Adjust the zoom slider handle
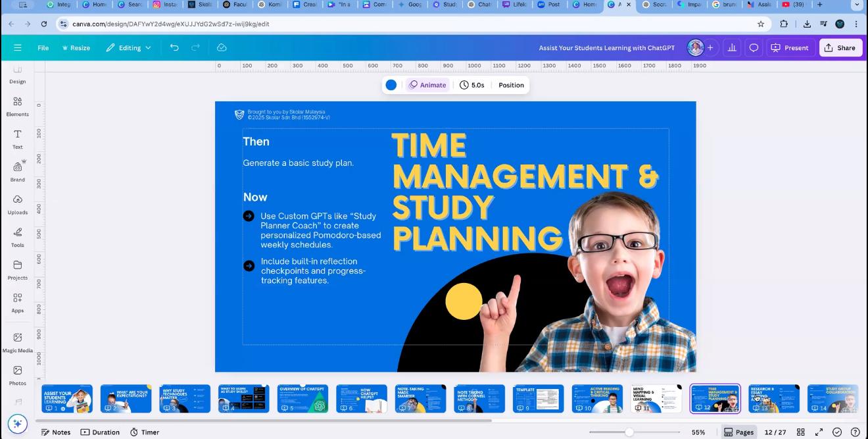The width and height of the screenshot is (868, 439). (629, 432)
